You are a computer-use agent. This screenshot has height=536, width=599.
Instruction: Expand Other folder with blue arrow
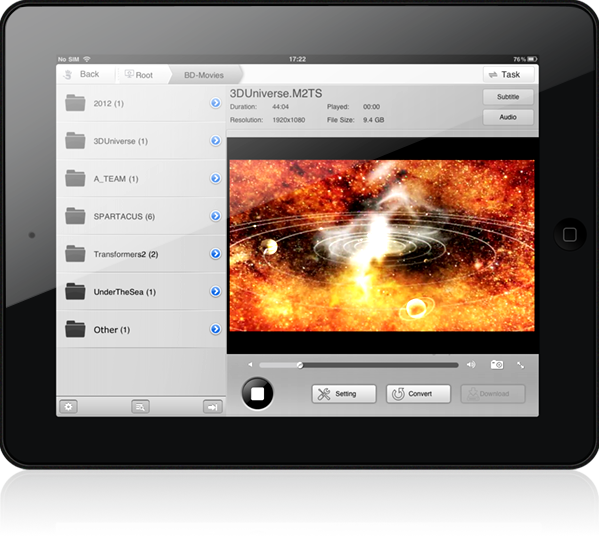pyautogui.click(x=215, y=329)
